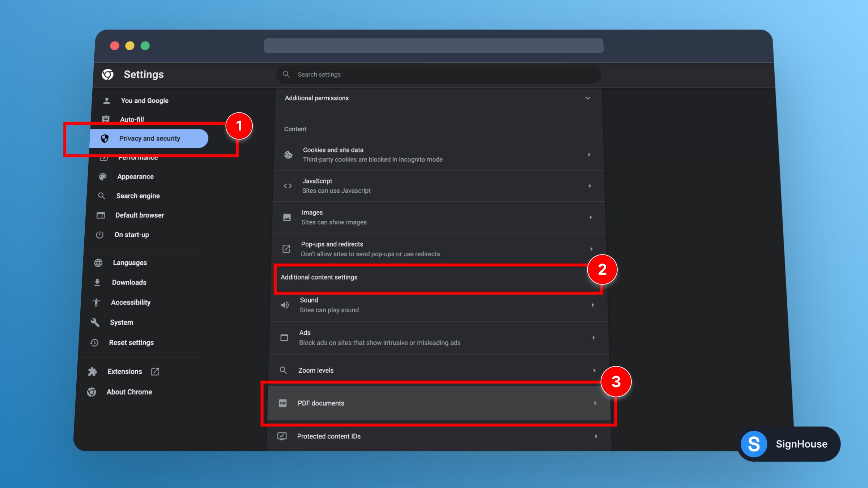
Task: Click the Appearance palette icon
Action: (x=102, y=176)
